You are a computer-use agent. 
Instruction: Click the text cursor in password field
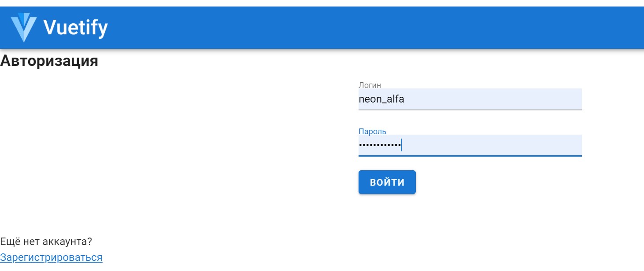[401, 145]
